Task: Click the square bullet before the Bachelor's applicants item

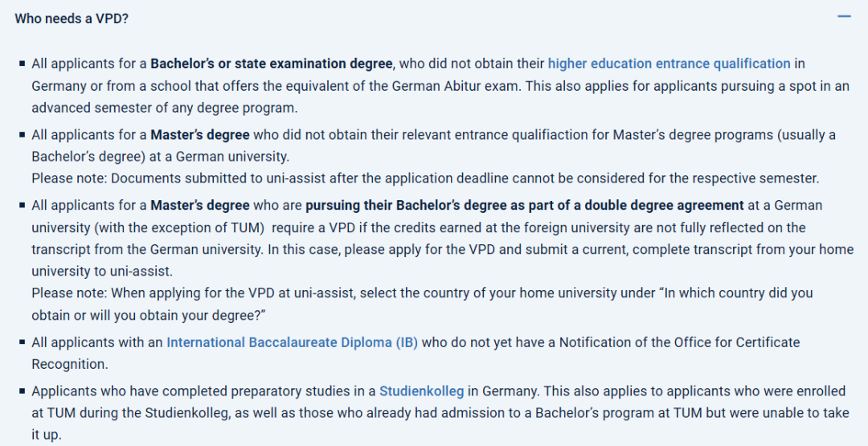Action: pyautogui.click(x=22, y=63)
